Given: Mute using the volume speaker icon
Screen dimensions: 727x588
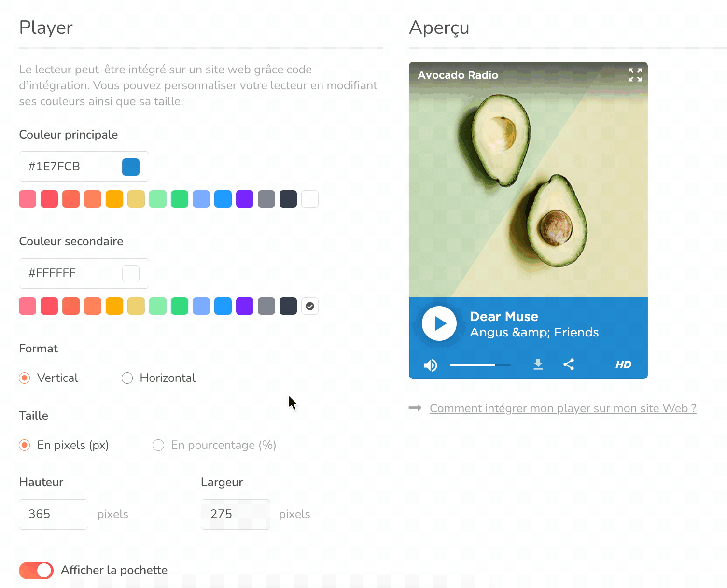Looking at the screenshot, I should [430, 365].
